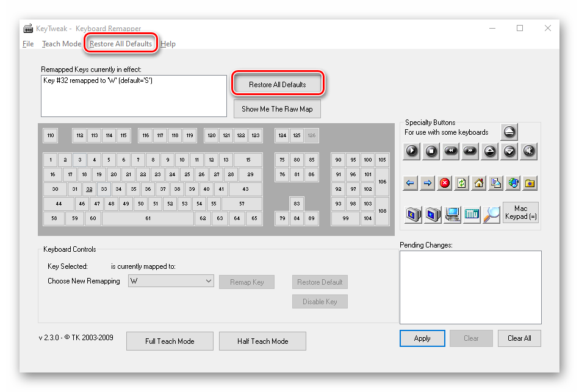The image size is (579, 392).
Task: Select the Eject specialty button
Action: tap(509, 132)
